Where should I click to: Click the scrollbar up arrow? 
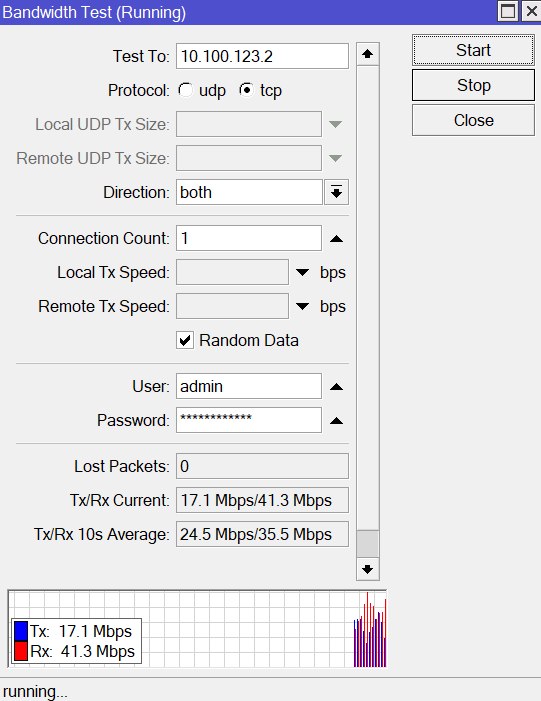coord(368,54)
